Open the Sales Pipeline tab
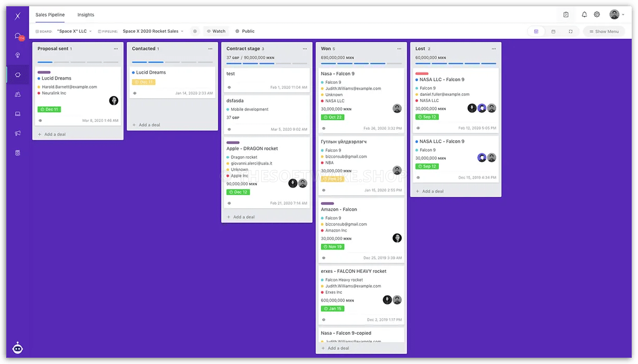Viewport: 638px width, 364px height. tap(50, 15)
